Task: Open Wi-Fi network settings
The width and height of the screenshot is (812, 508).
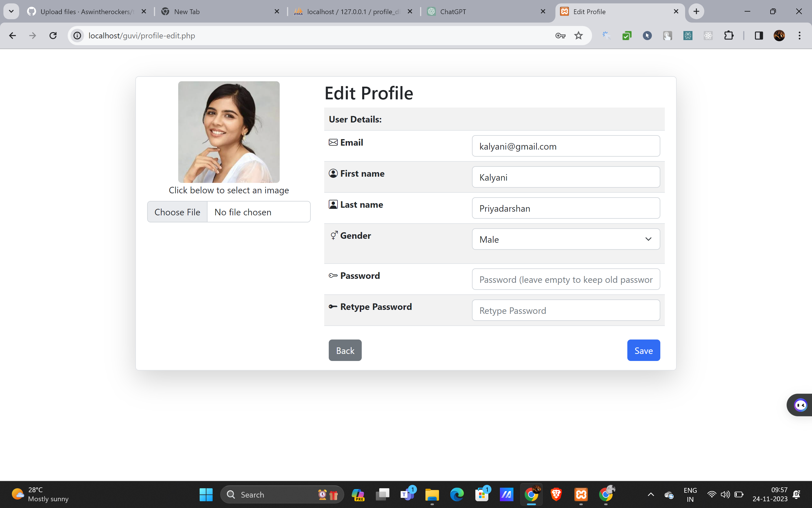Action: (x=711, y=494)
